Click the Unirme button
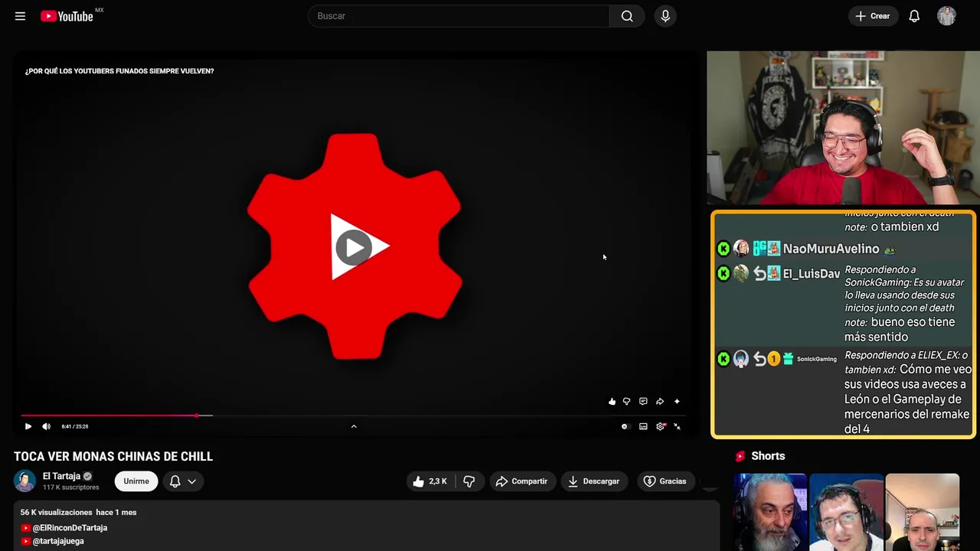Image resolution: width=980 pixels, height=551 pixels. click(x=136, y=481)
